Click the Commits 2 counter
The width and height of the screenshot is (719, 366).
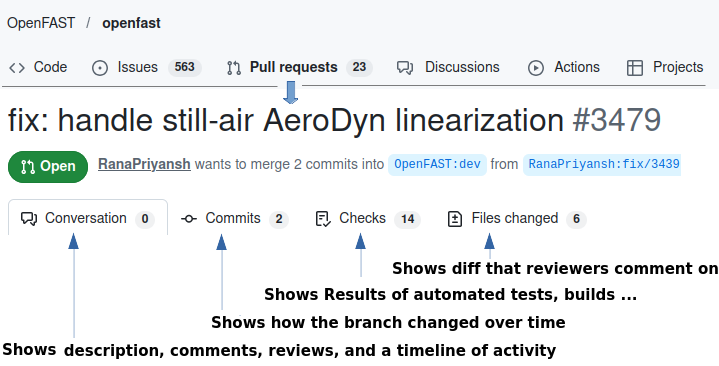[x=279, y=219]
